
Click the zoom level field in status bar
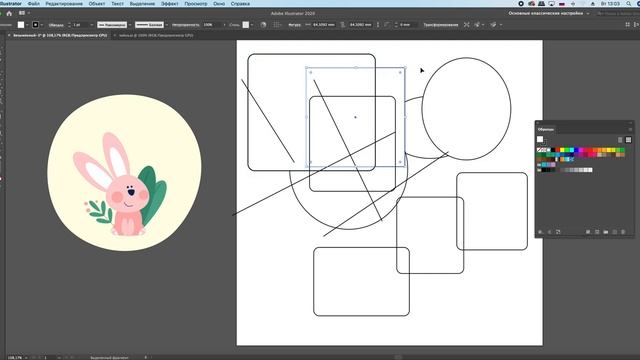click(x=15, y=358)
